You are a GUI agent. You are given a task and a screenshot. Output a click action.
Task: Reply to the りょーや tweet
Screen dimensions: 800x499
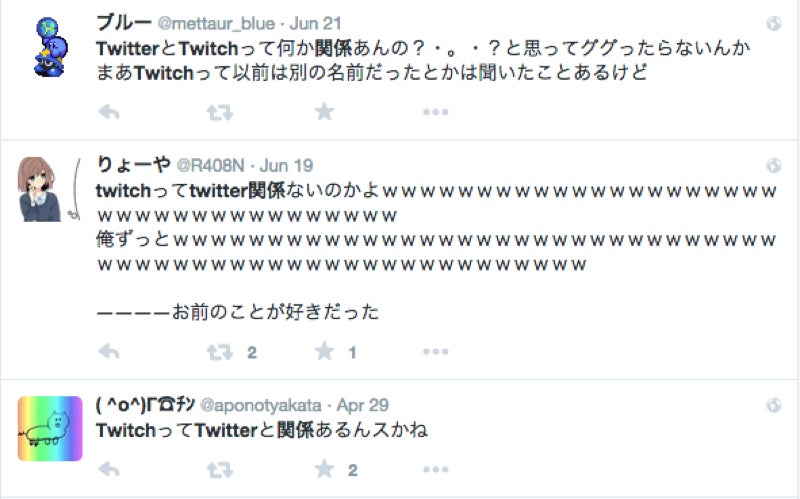tap(109, 351)
